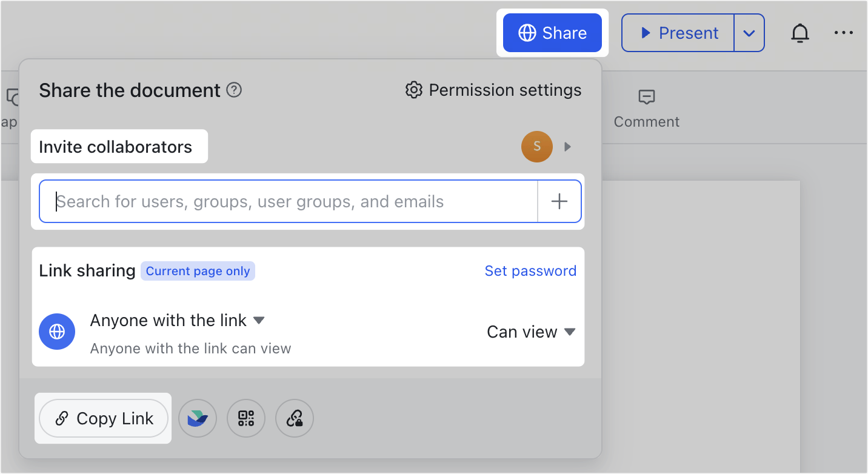Click the orange S collaborator avatar
Image resolution: width=868 pixels, height=474 pixels.
[537, 147]
